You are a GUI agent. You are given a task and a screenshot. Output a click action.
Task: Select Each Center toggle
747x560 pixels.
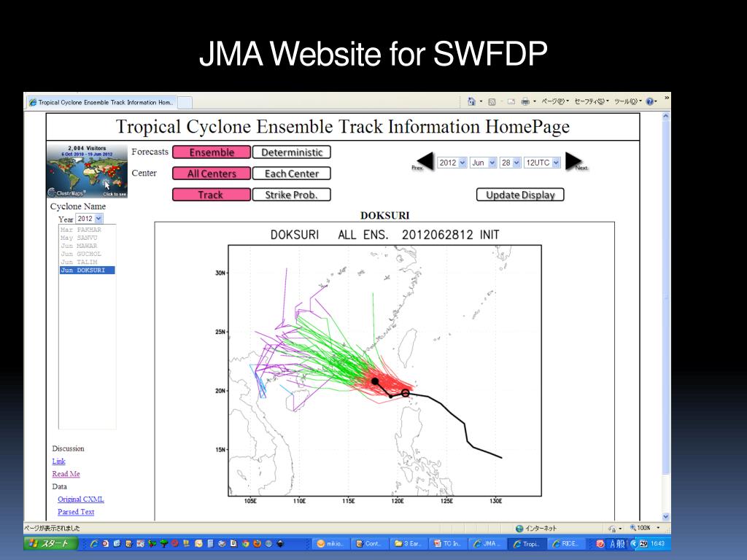click(x=292, y=174)
